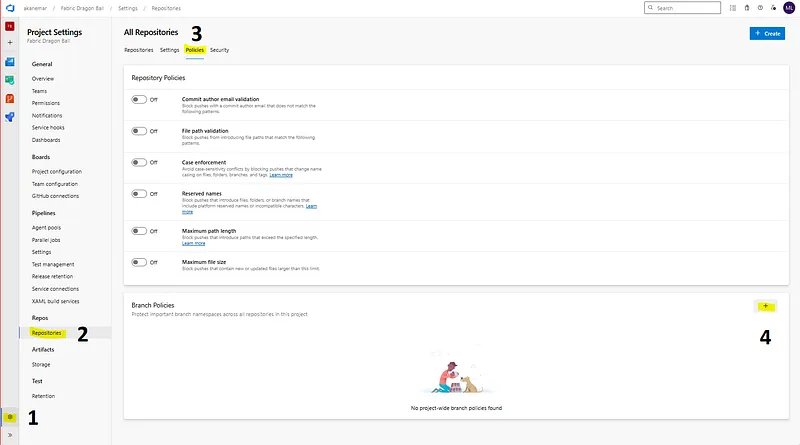Screen dimensions: 800x445
Task: Toggle Maximum file size policy
Action: point(139,262)
